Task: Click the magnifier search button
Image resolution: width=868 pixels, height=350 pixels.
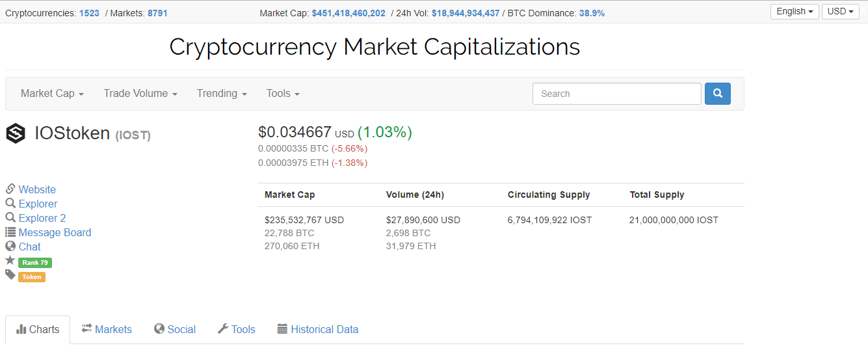Action: (717, 94)
